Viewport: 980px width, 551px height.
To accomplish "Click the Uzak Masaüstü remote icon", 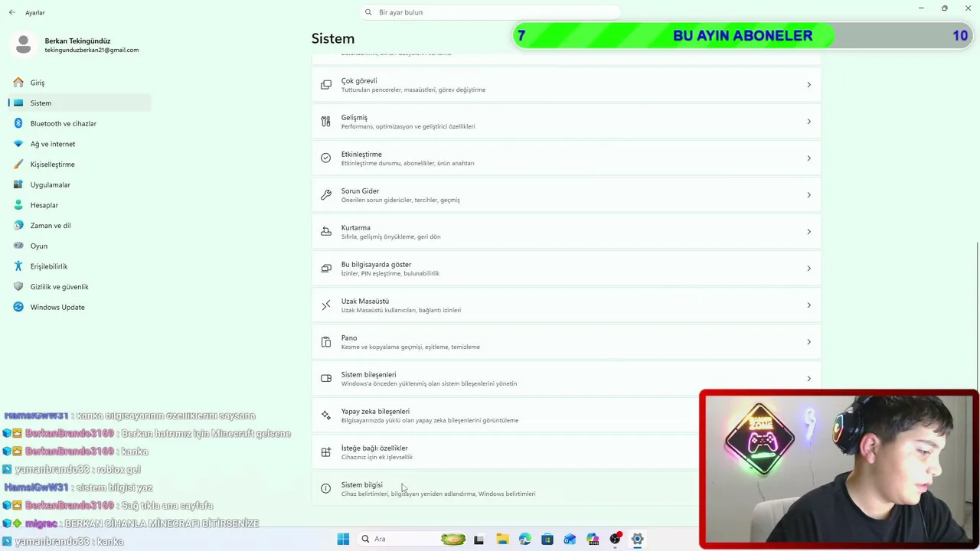I will coord(326,305).
